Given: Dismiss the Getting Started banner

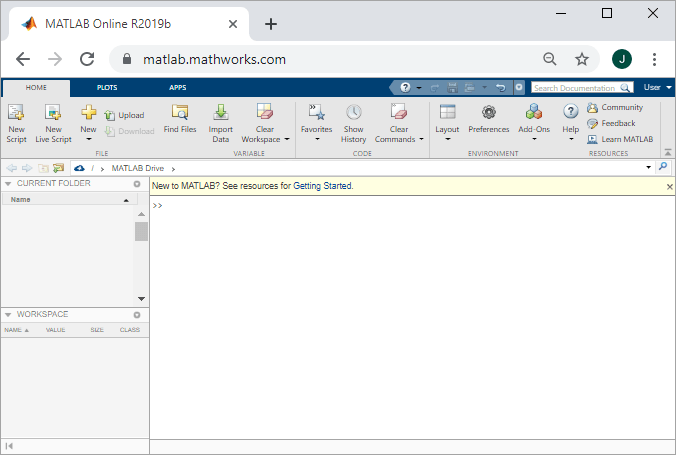Looking at the screenshot, I should (669, 187).
